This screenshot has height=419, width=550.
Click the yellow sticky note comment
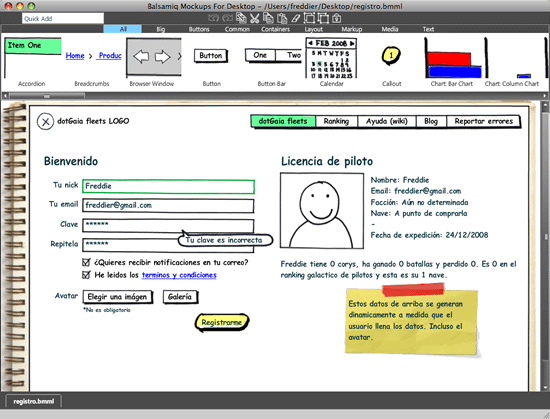coord(411,321)
